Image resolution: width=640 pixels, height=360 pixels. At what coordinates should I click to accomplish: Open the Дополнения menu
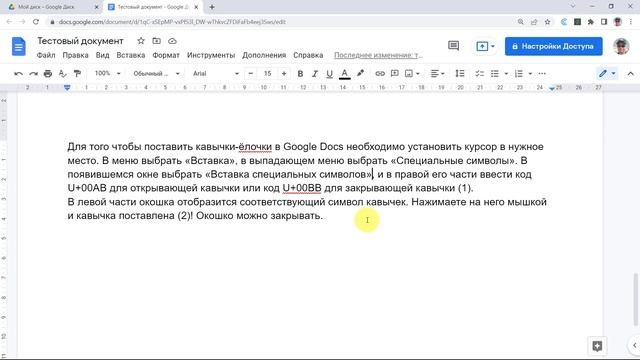[x=264, y=55]
